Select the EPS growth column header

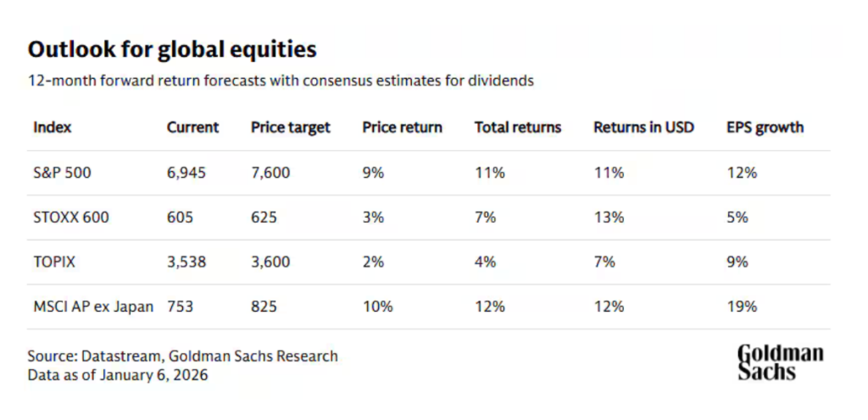click(765, 128)
